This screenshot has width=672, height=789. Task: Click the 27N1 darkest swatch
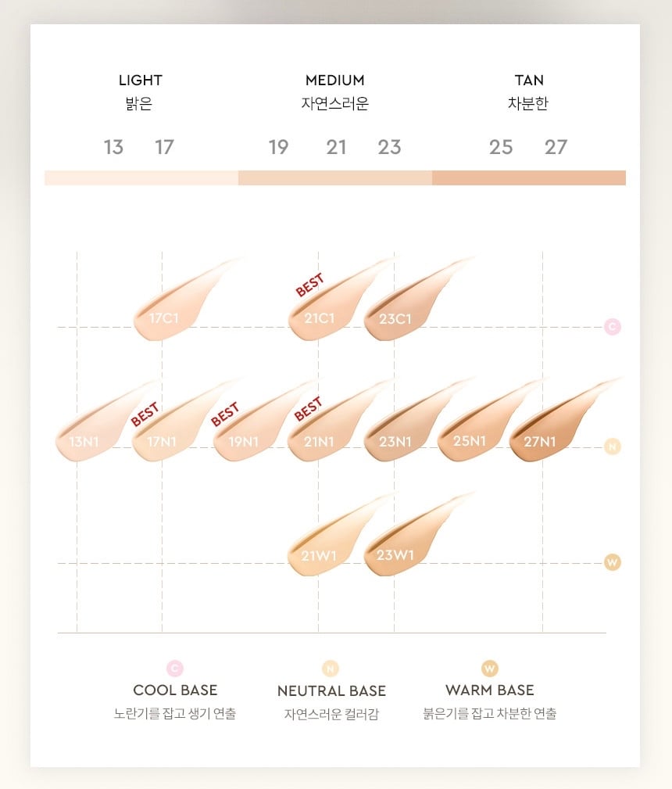[540, 441]
